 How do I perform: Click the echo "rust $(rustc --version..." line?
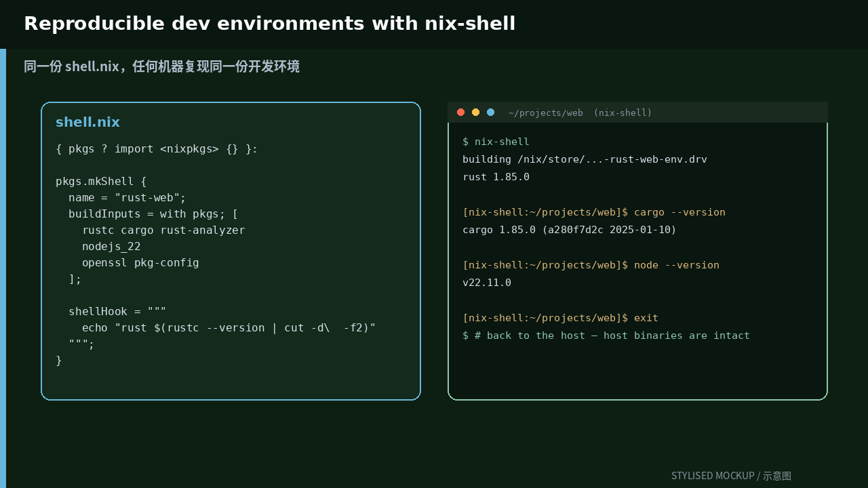229,328
